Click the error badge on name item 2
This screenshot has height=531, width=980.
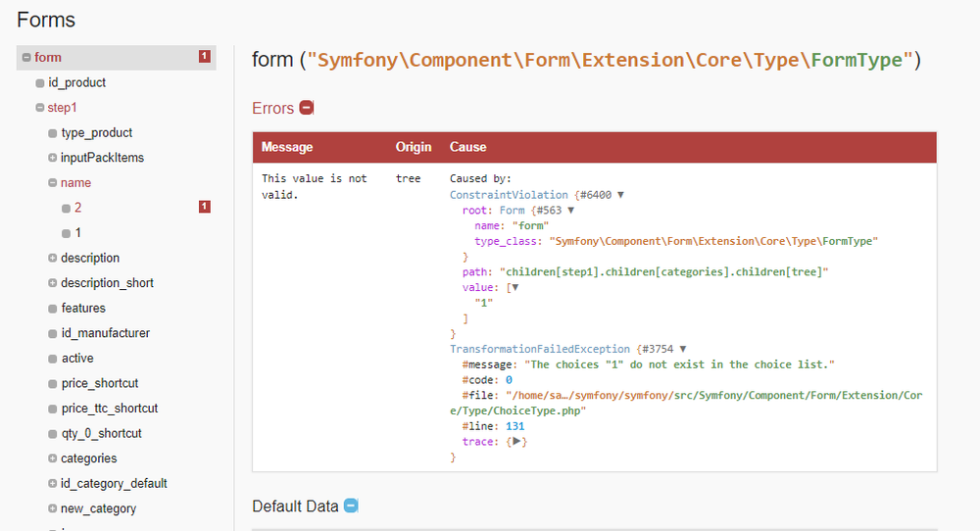205,206
